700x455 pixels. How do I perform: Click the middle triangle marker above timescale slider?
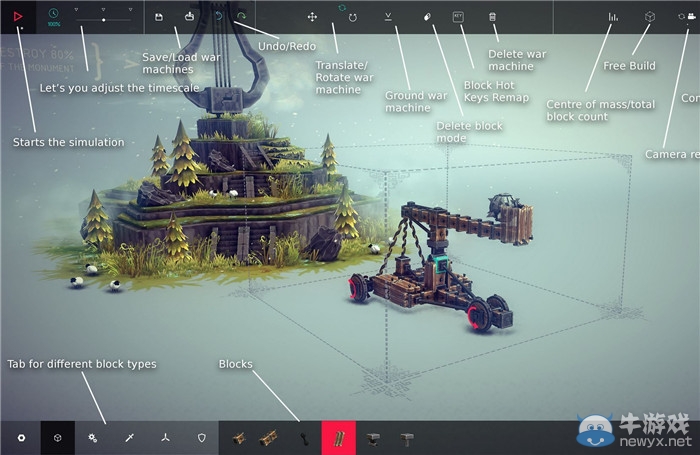(103, 9)
